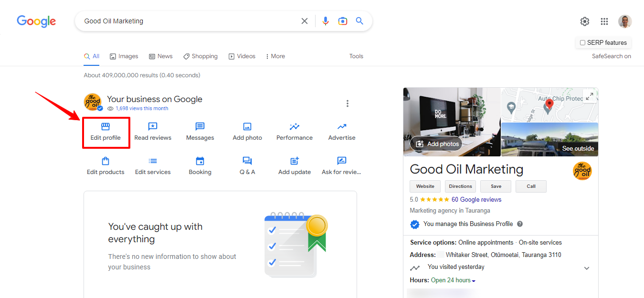Open SafeSearch on settings
This screenshot has width=644, height=298.
612,56
